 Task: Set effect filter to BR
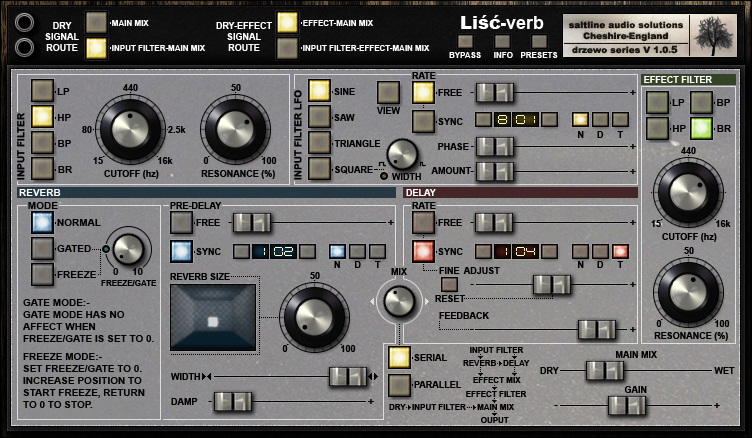point(701,128)
